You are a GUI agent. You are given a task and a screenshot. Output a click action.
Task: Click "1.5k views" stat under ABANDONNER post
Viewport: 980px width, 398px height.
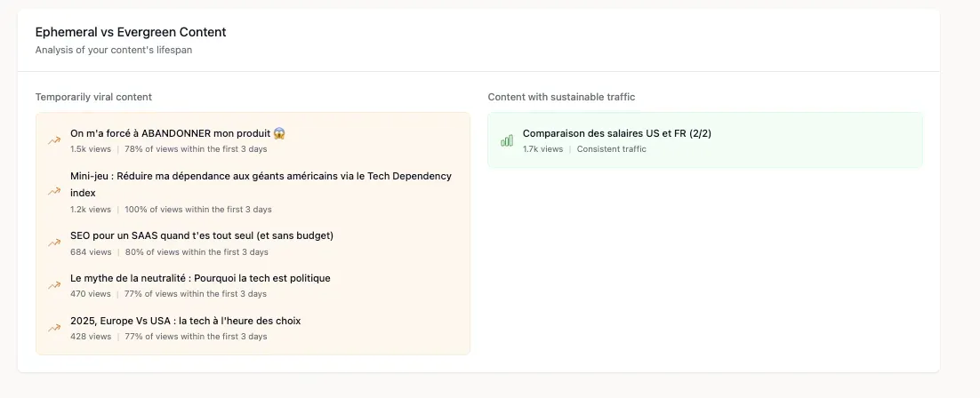tap(91, 149)
